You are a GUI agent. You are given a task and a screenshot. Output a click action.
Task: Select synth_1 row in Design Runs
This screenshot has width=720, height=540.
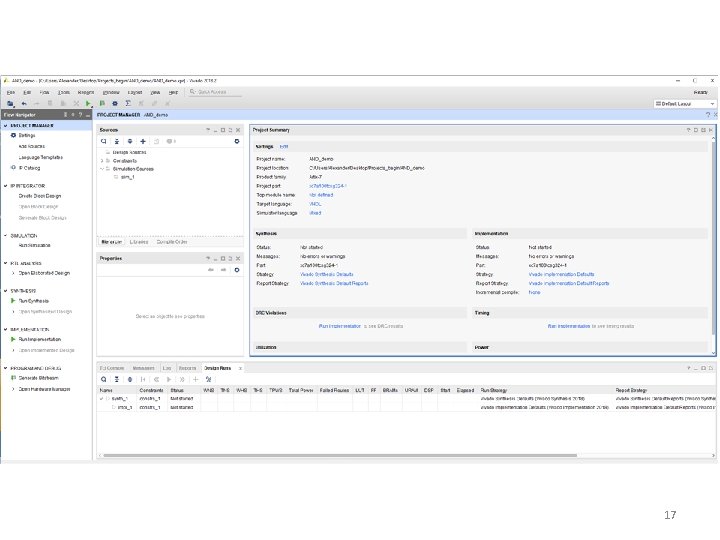406,399
